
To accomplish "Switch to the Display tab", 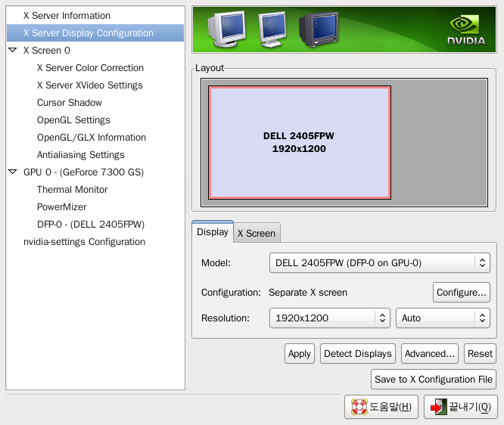I will pos(213,232).
